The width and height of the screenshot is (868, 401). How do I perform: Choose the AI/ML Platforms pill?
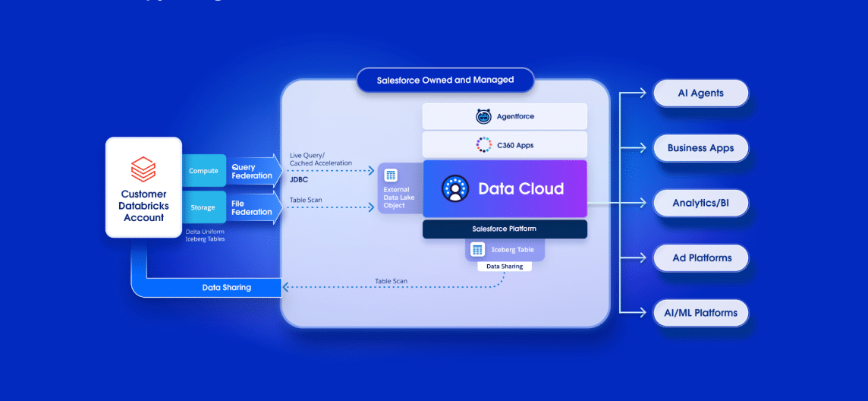(700, 312)
